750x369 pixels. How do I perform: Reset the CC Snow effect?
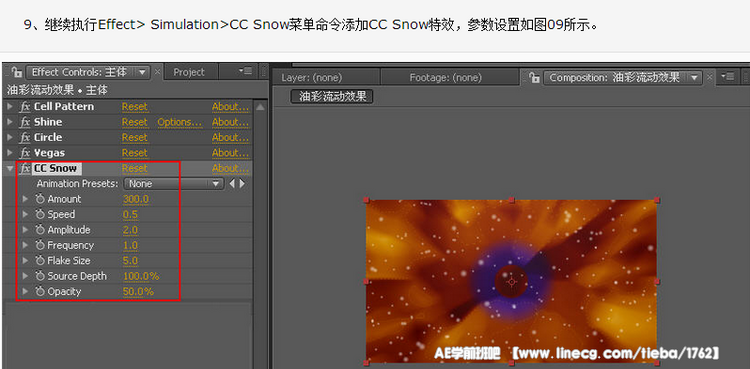(135, 168)
